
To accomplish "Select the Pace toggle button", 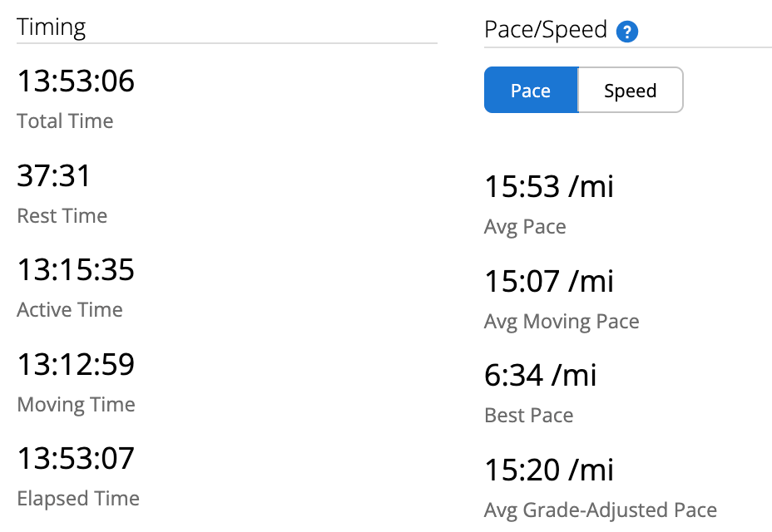I will pos(531,91).
